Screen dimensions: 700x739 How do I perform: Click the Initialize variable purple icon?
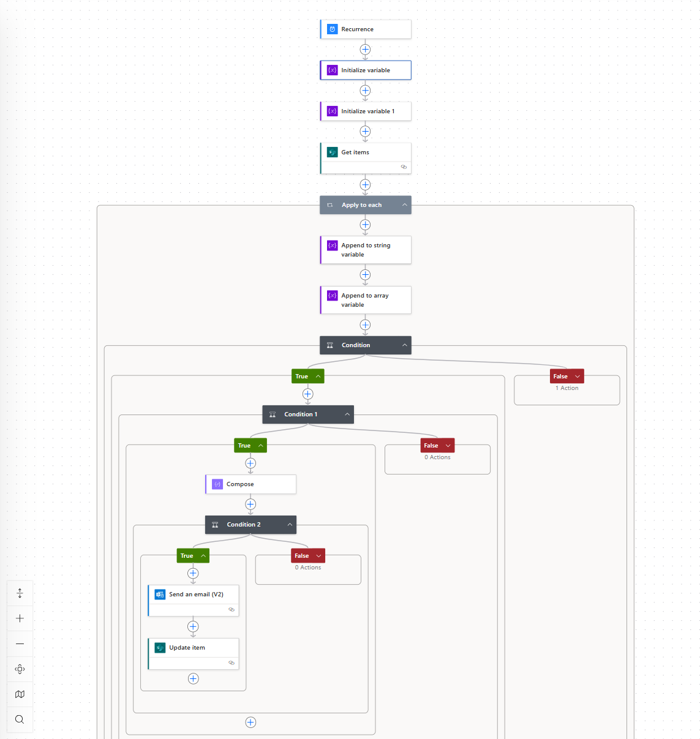[332, 70]
